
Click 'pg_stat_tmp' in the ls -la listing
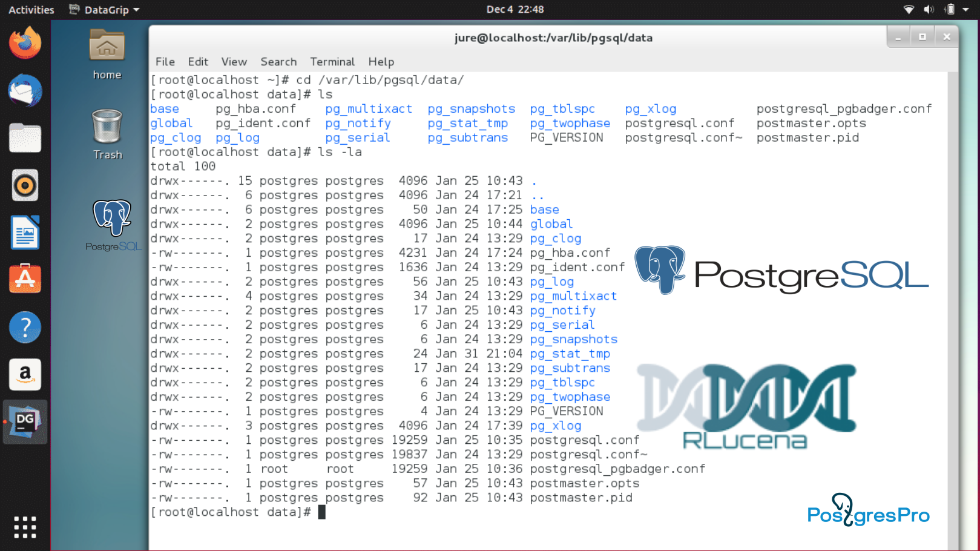[x=570, y=354]
